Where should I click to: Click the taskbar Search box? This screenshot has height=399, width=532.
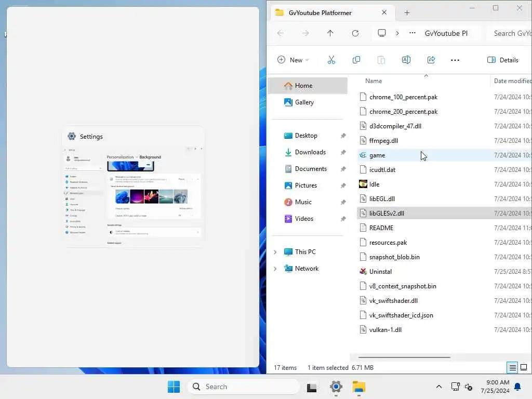click(x=244, y=387)
